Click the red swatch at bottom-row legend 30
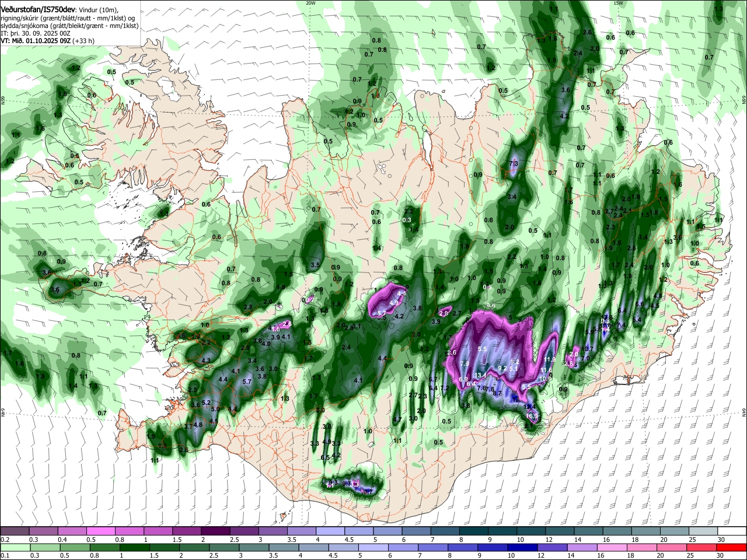This screenshot has height=560, width=747. (732, 547)
